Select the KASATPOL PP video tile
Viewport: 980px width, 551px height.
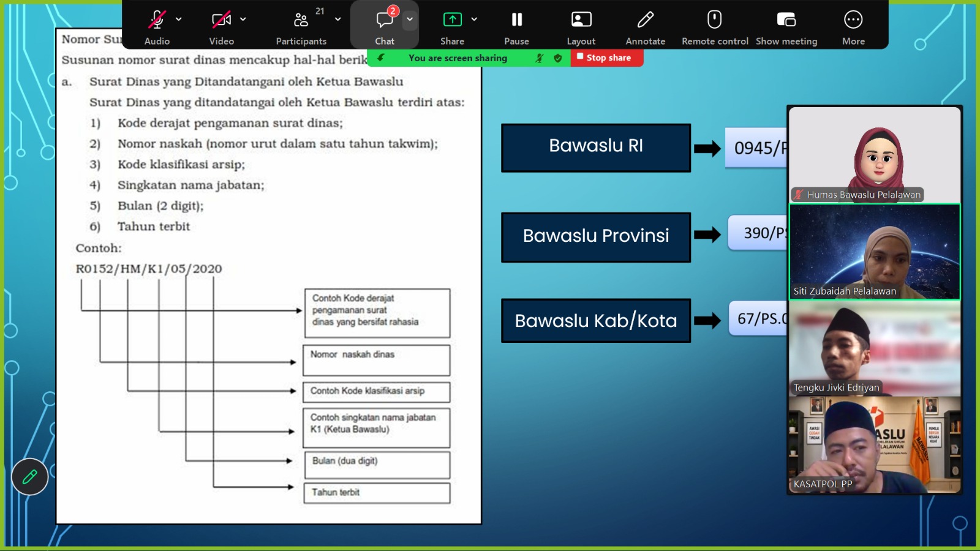(x=875, y=445)
